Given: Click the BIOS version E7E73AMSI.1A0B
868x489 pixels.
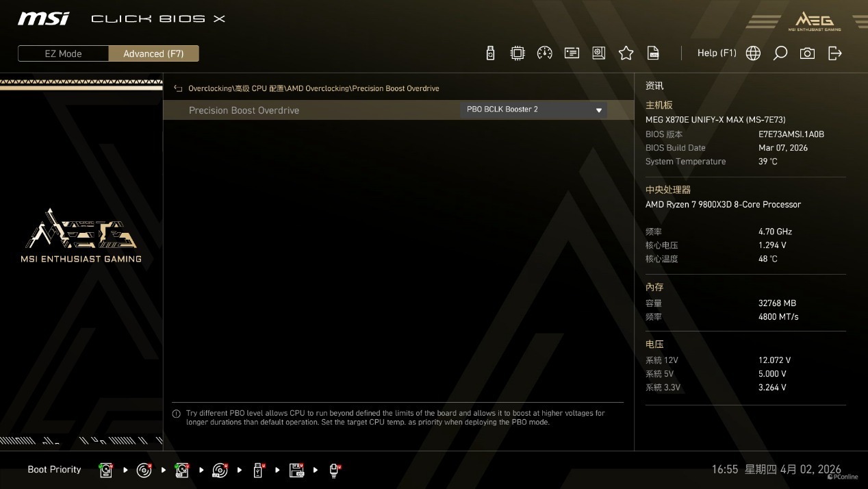Looking at the screenshot, I should 791,134.
